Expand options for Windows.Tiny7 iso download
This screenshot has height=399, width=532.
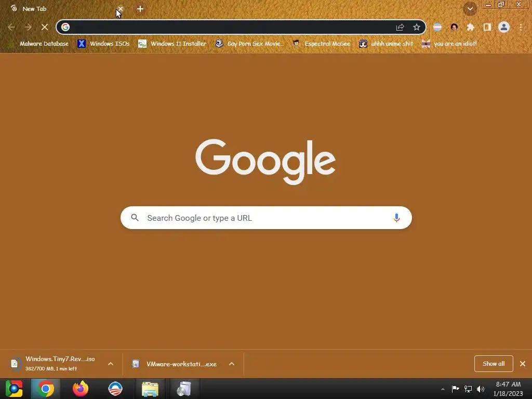111,364
